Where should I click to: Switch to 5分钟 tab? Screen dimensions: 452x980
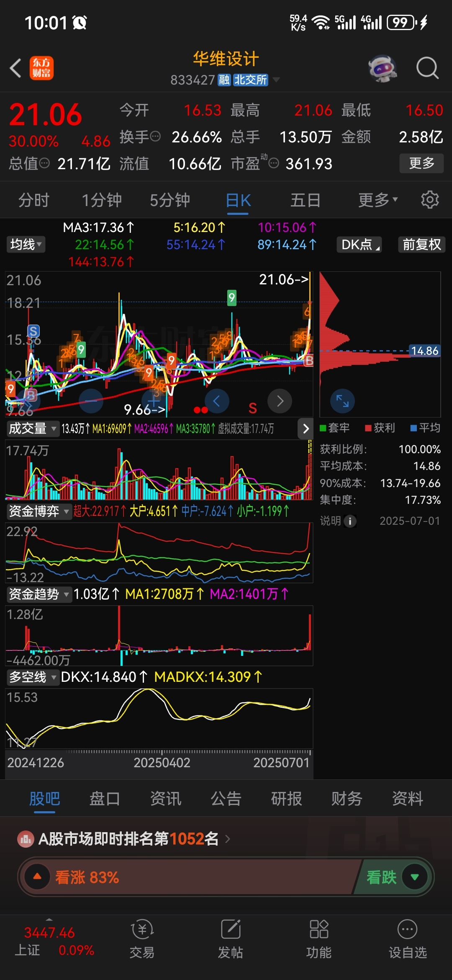click(x=170, y=200)
